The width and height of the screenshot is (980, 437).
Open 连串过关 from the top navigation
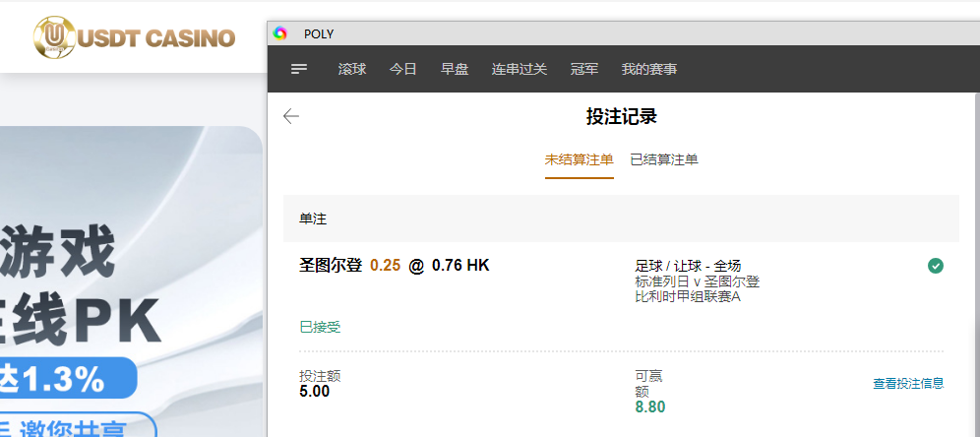tap(520, 69)
